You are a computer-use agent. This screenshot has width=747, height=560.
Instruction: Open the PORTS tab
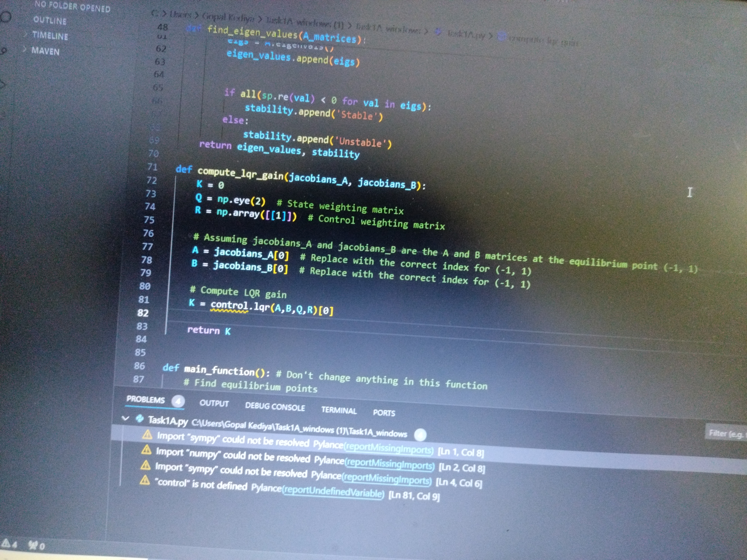click(384, 412)
